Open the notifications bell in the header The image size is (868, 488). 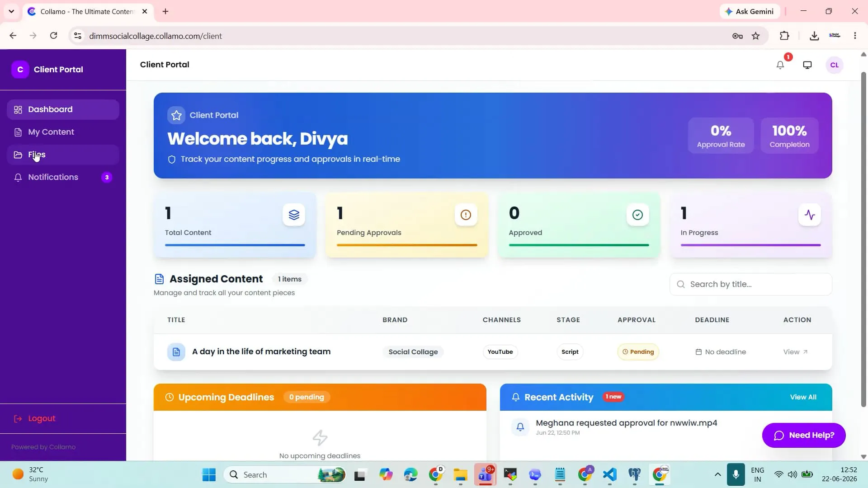click(780, 65)
